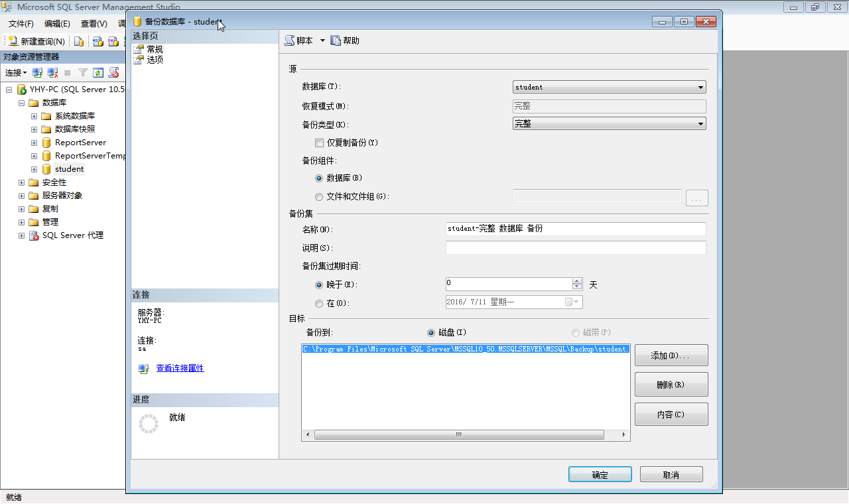Select the 磁带(P) tape radio button

pos(576,333)
